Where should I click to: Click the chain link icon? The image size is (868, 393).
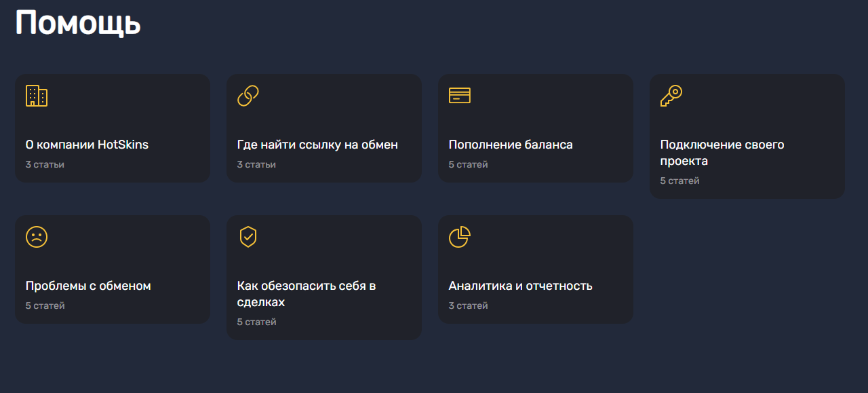(248, 96)
